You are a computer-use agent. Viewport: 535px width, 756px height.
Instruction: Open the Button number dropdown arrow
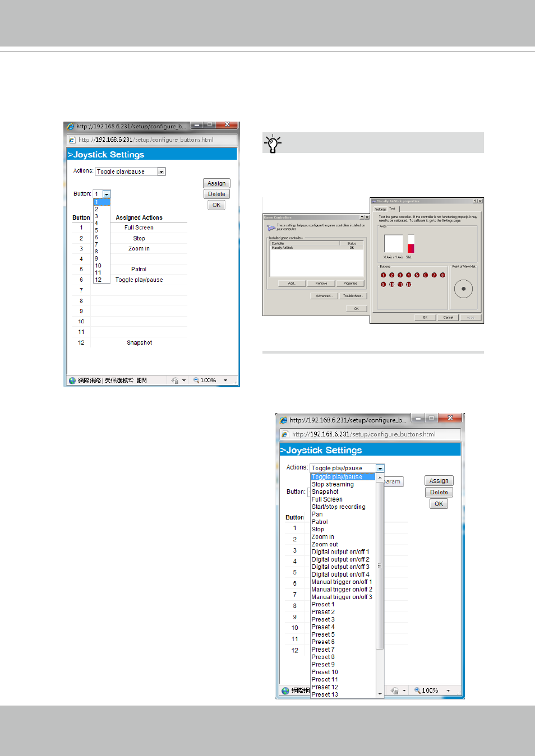coord(107,194)
